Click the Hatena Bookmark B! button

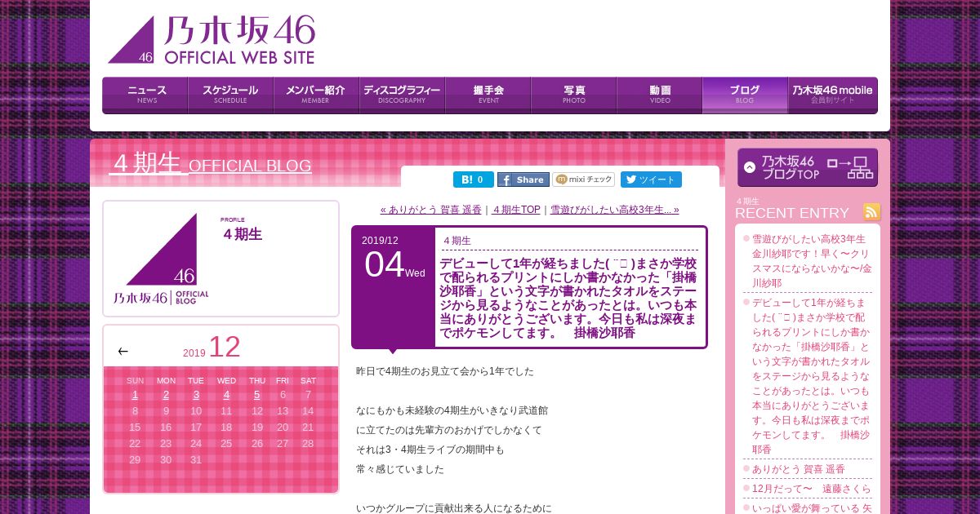coord(474,179)
